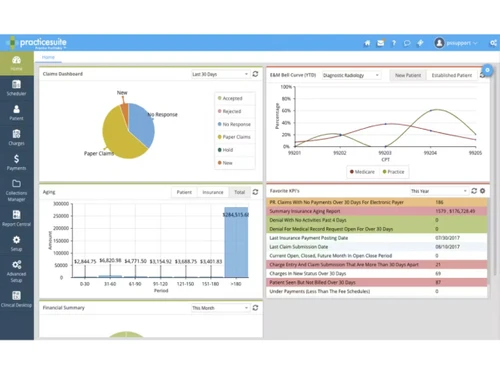Toggle the Medicare series legend

coord(362,172)
